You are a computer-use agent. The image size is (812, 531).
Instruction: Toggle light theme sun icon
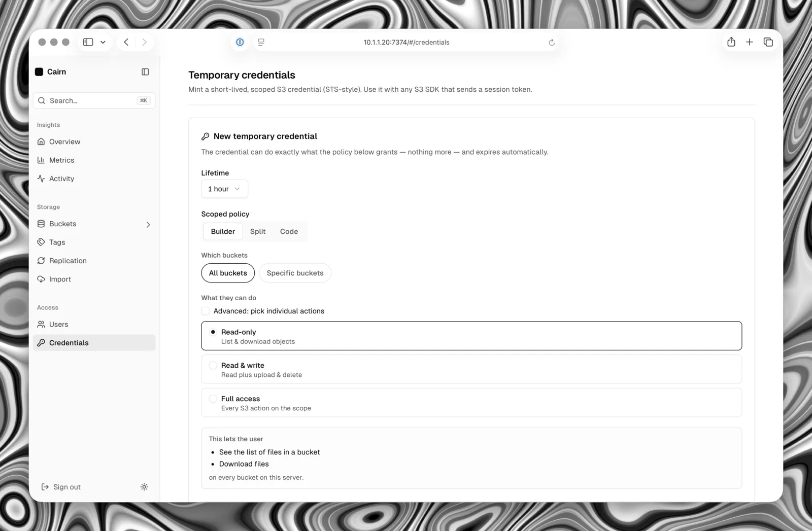[144, 487]
